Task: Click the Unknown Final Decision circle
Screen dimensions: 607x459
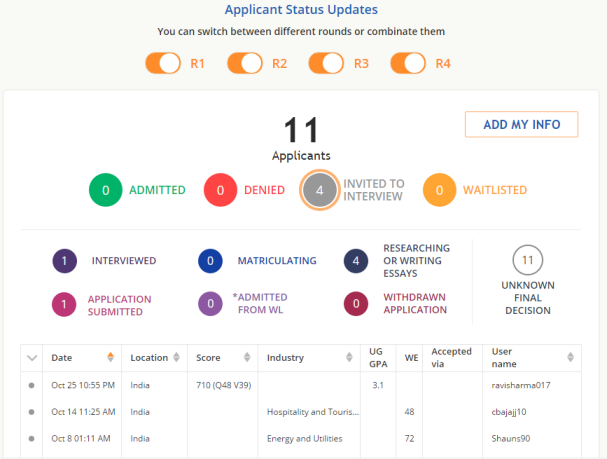Action: (x=527, y=261)
